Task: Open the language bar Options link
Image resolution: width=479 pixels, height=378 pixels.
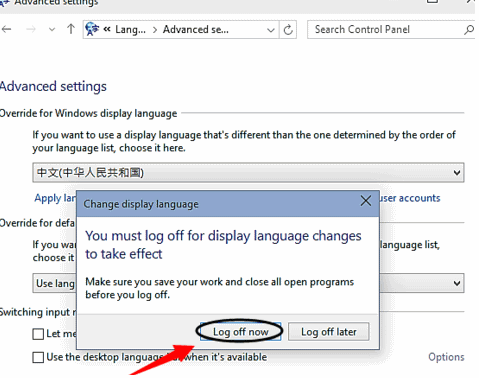Action: click(x=446, y=357)
